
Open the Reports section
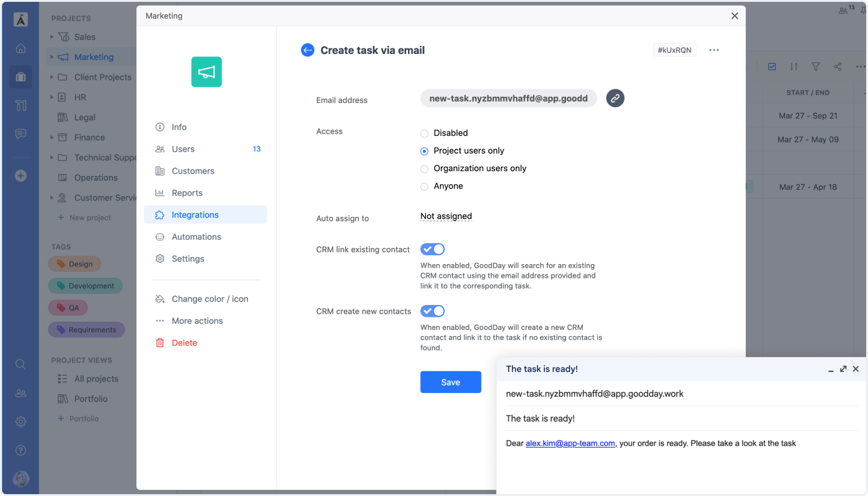205,193
